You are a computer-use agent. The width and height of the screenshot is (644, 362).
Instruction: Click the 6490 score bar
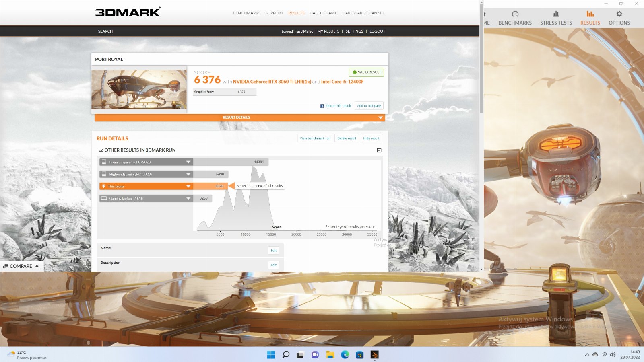(x=211, y=174)
